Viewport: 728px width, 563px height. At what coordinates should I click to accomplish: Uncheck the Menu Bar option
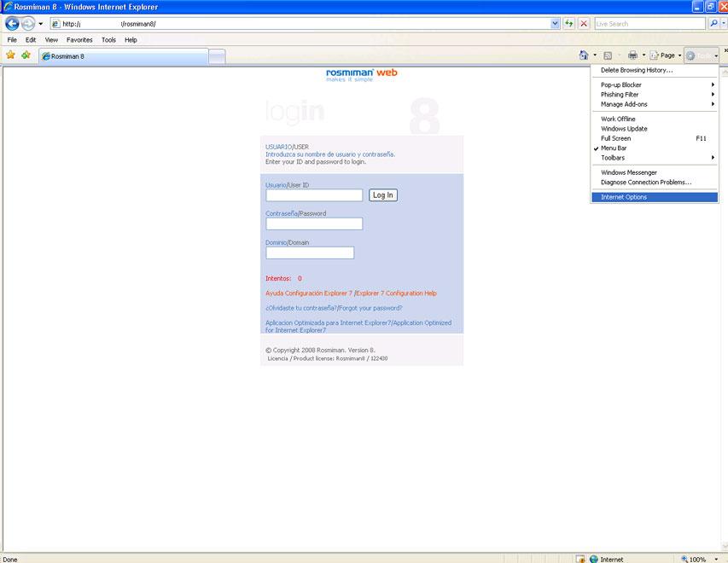655,148
